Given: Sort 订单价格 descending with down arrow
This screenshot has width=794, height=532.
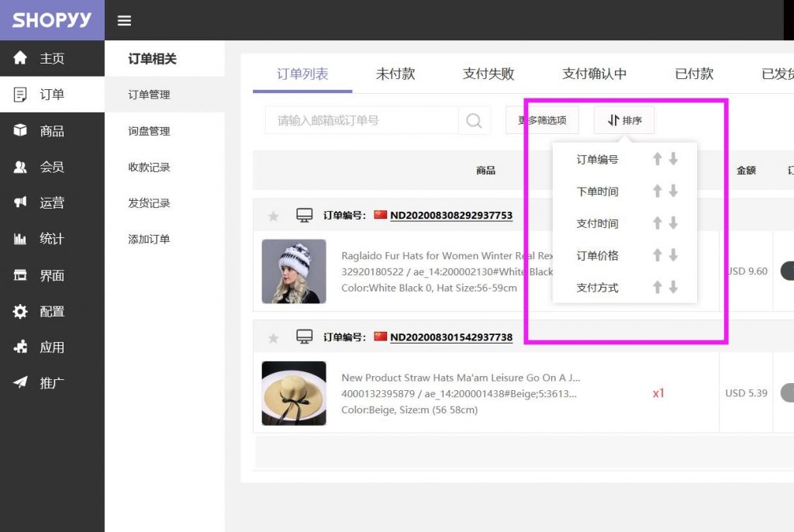Looking at the screenshot, I should click(x=673, y=255).
